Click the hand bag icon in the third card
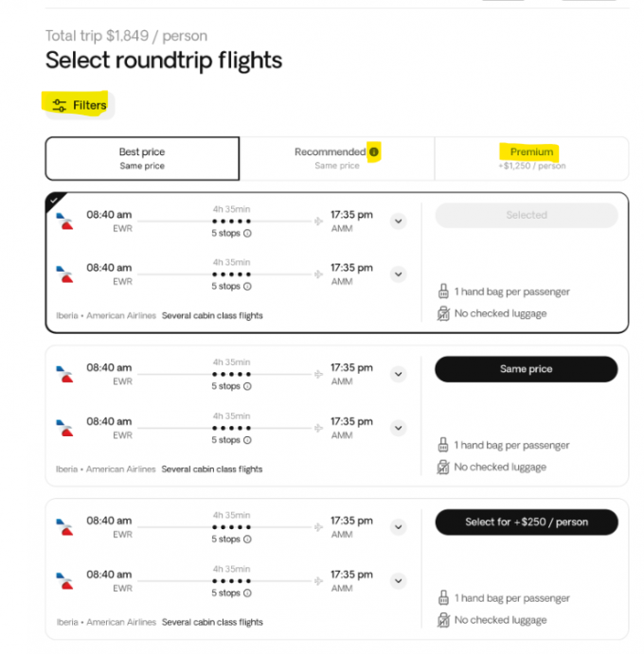 coord(442,598)
